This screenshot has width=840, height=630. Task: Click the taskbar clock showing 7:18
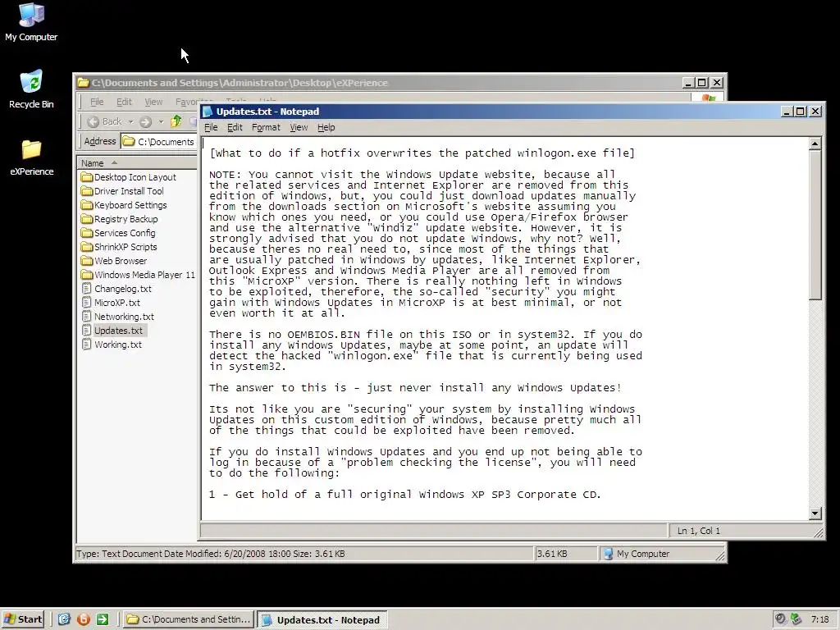tap(819, 619)
